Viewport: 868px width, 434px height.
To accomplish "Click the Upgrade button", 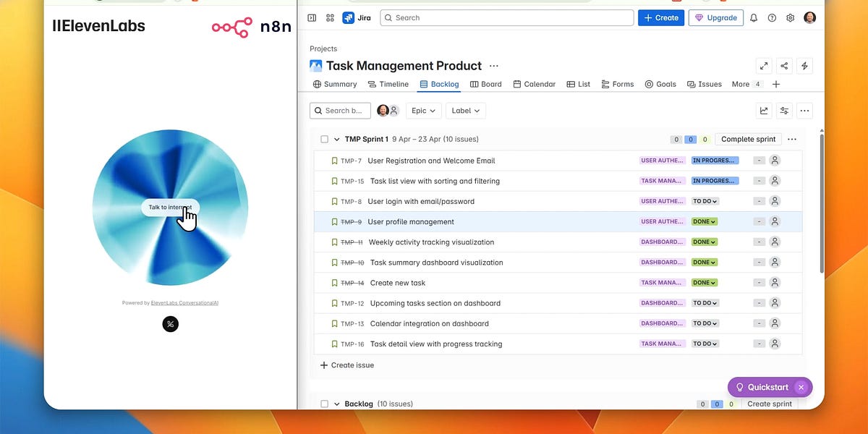I will click(x=716, y=17).
